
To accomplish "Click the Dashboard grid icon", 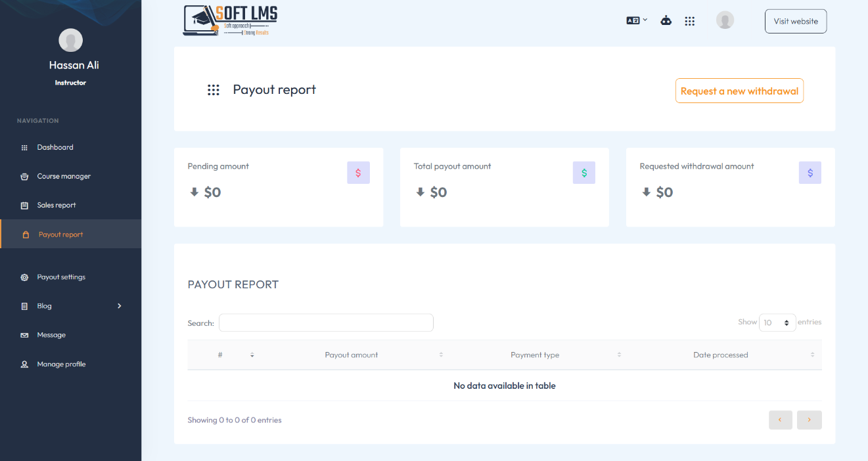I will click(25, 148).
